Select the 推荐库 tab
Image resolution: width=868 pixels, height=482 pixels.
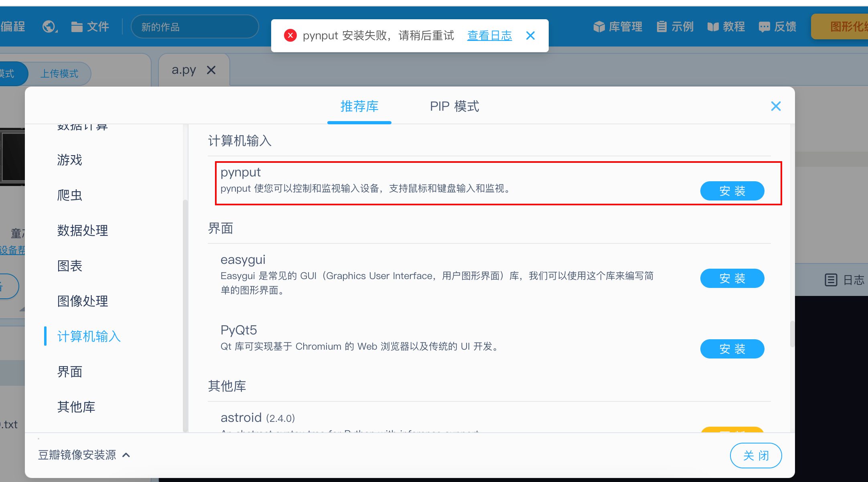click(359, 106)
